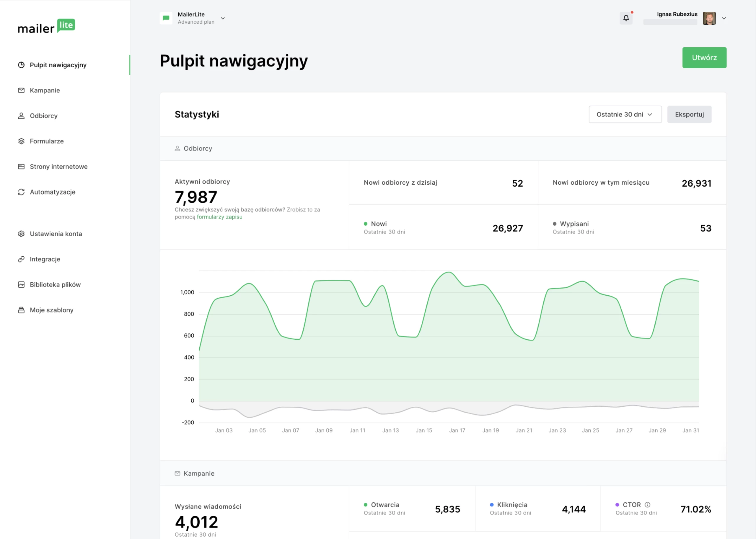This screenshot has height=539, width=756.
Task: Expand the MailerLite Advanced plan account dropdown
Action: coord(223,18)
